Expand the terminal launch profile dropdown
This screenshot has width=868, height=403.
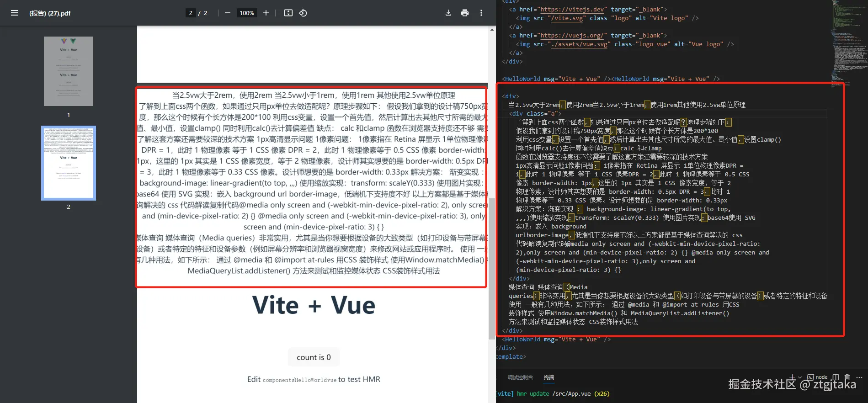799,377
